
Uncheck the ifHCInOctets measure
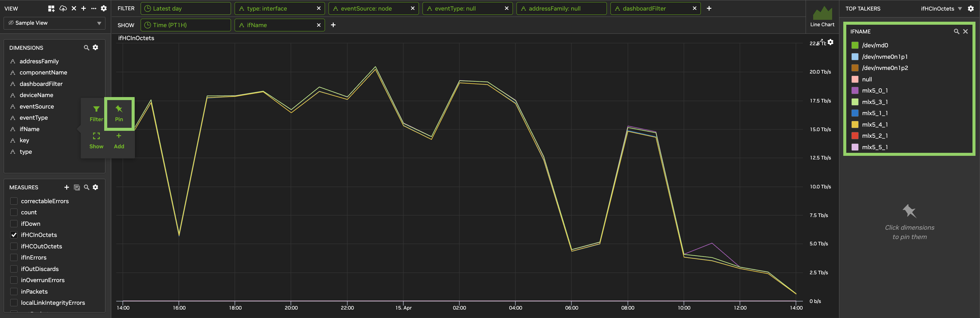(x=14, y=235)
